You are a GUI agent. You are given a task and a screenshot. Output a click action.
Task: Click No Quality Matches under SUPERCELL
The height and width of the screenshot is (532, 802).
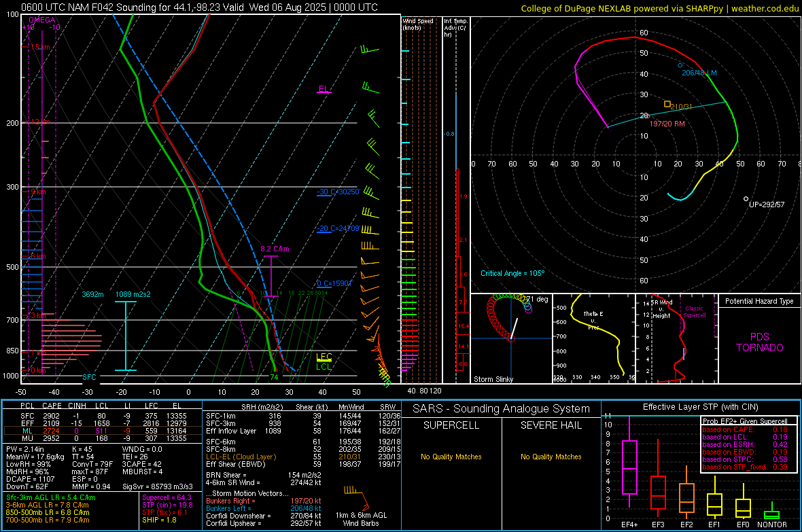point(451,457)
